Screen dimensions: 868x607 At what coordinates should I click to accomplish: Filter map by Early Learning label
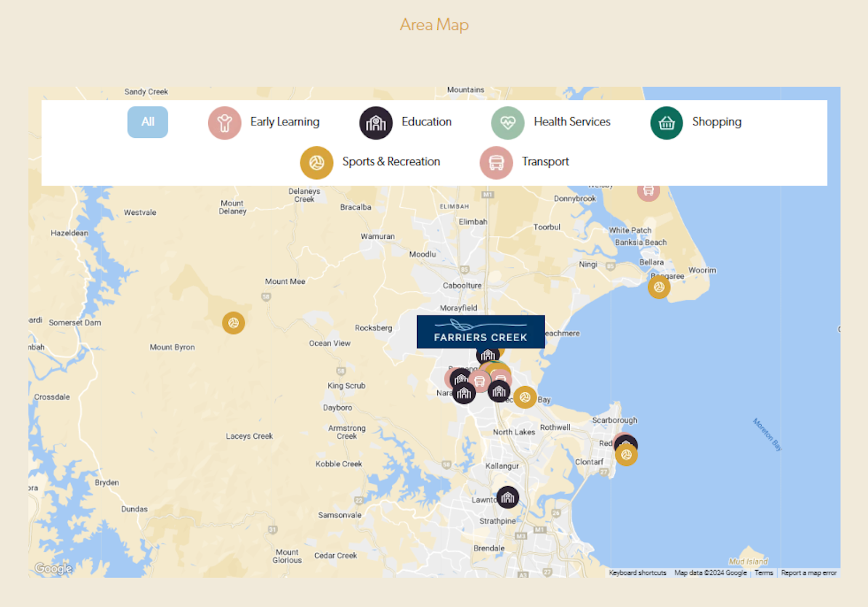285,122
